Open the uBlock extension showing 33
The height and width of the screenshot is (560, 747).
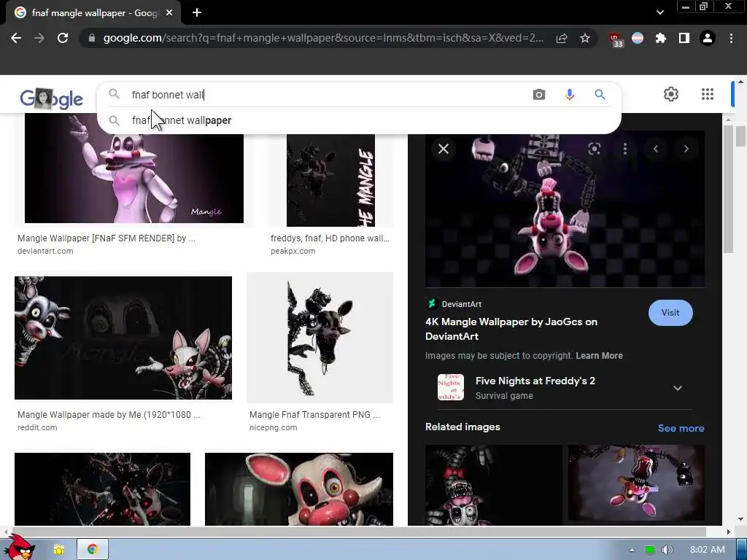click(x=616, y=39)
